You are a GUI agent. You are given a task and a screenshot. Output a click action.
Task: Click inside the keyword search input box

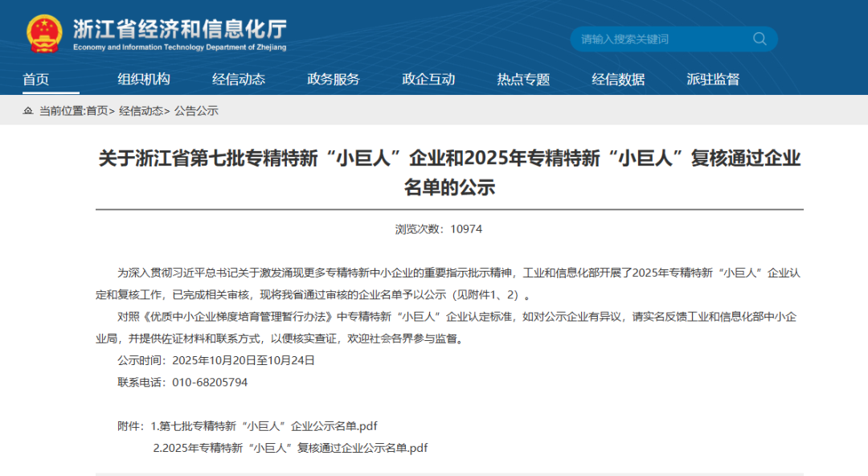[651, 39]
